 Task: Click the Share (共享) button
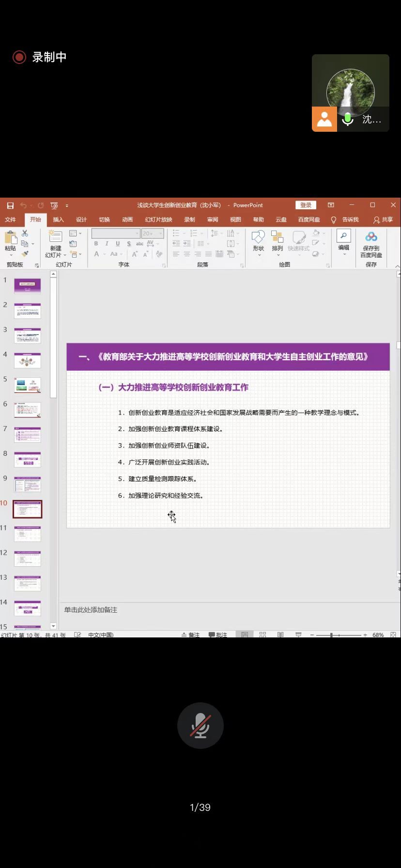point(383,219)
